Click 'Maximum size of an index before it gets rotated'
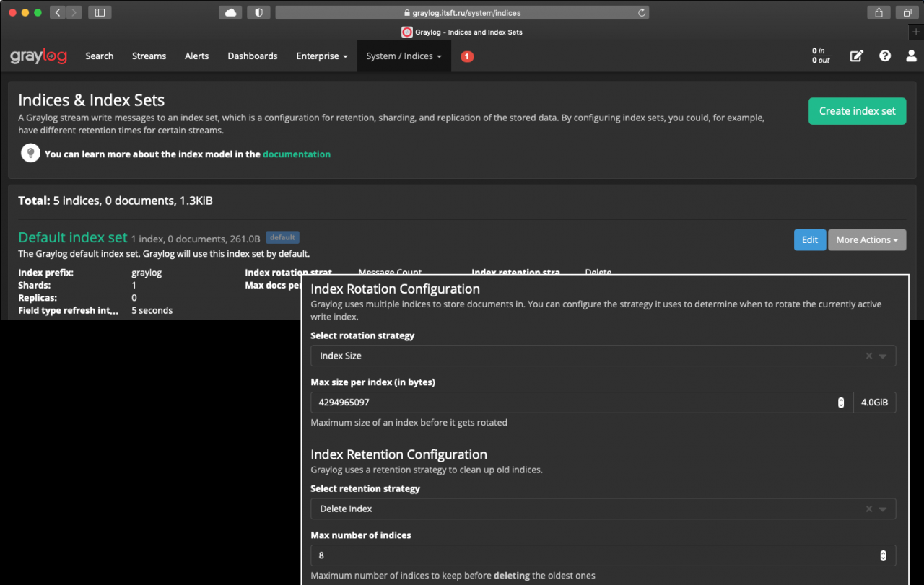This screenshot has width=924, height=585. coord(409,422)
